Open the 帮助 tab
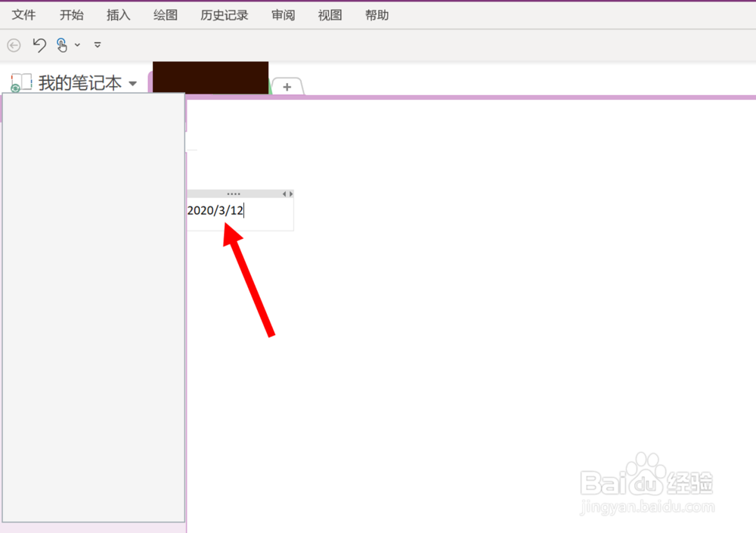Screen dimensions: 756x533 click(x=377, y=15)
